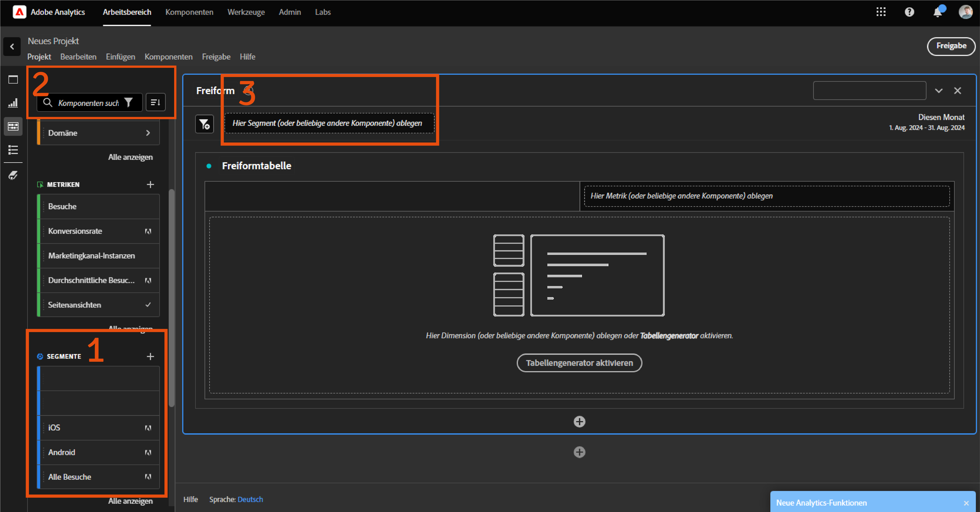Open the Arbeitsbereich tab

click(x=127, y=12)
